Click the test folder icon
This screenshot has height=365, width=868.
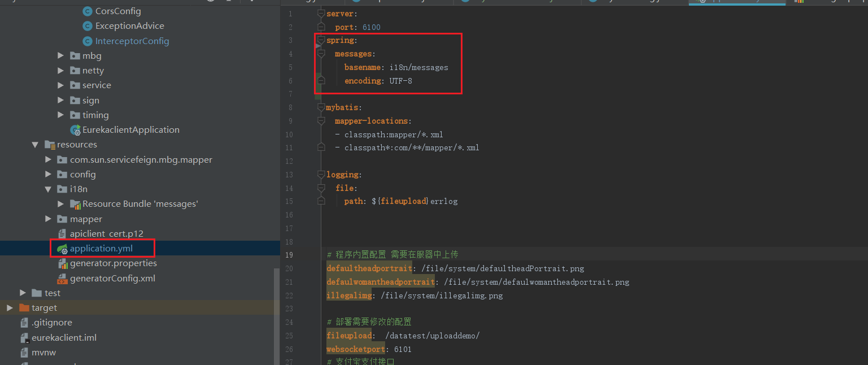click(x=37, y=293)
